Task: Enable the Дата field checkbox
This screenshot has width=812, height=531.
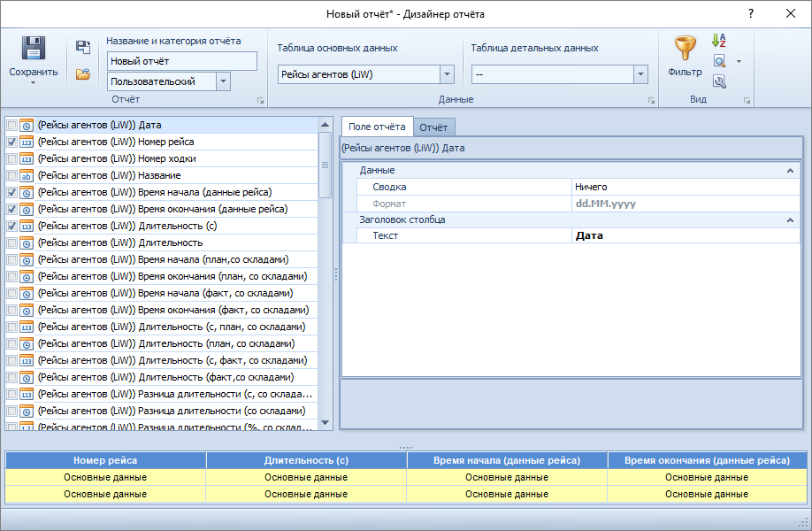Action: (11, 126)
